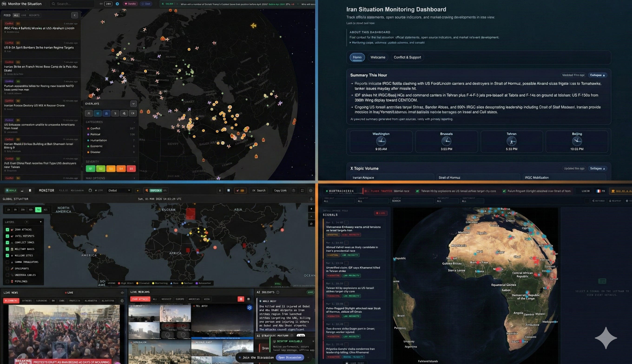The image size is (632, 364).
Task: Enable the Pipelines layer checkbox
Action: click(7, 282)
